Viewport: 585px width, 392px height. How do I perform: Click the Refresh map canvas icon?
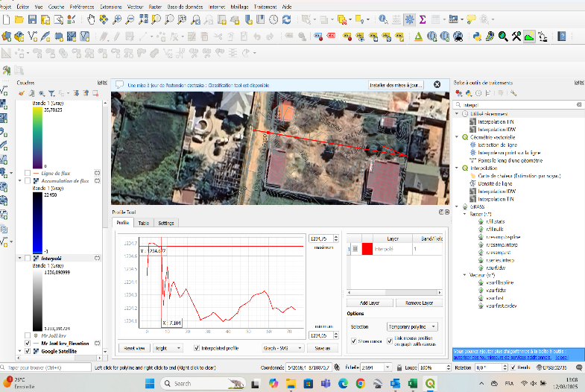point(286,19)
